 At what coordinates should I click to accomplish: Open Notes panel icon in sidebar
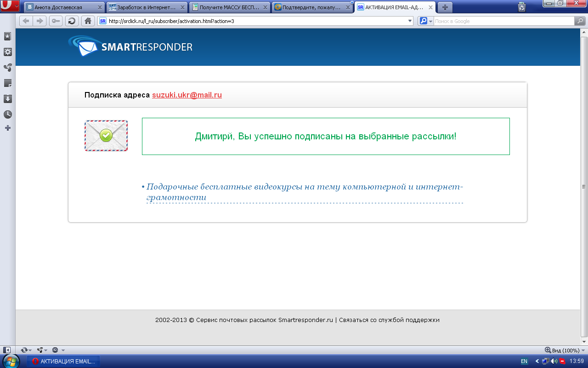click(x=7, y=83)
